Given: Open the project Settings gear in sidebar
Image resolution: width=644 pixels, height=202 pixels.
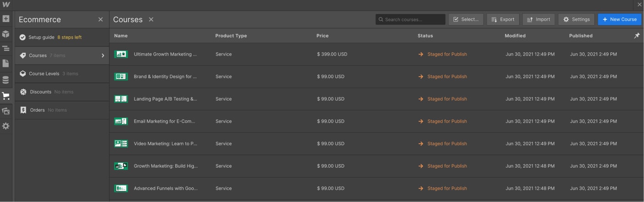Looking at the screenshot, I should pyautogui.click(x=6, y=126).
